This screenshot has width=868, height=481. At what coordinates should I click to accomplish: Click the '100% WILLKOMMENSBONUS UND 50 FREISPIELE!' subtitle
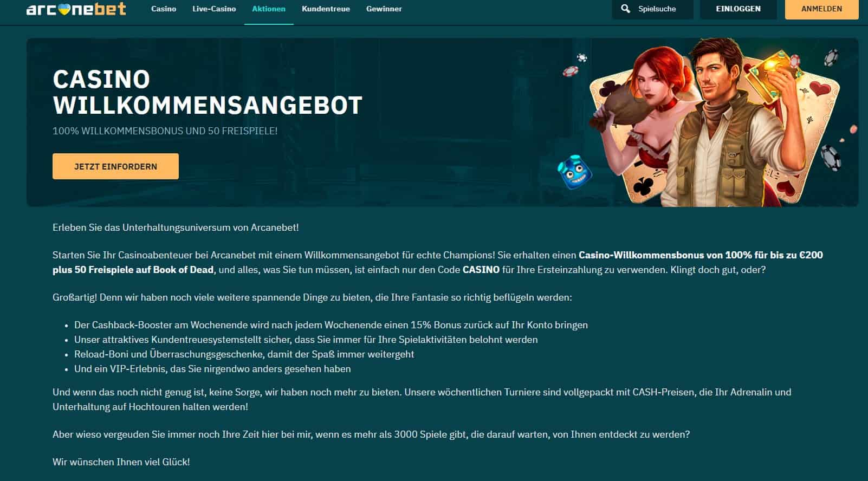[x=165, y=131]
